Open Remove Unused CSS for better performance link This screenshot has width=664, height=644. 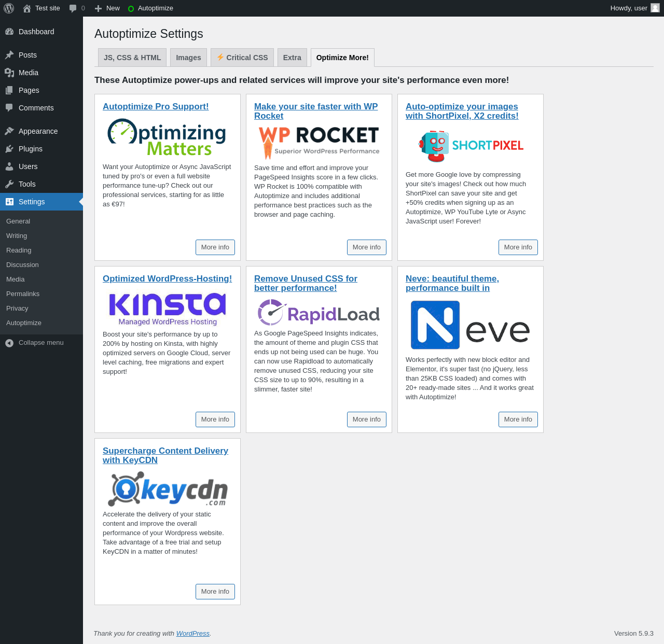click(x=306, y=283)
